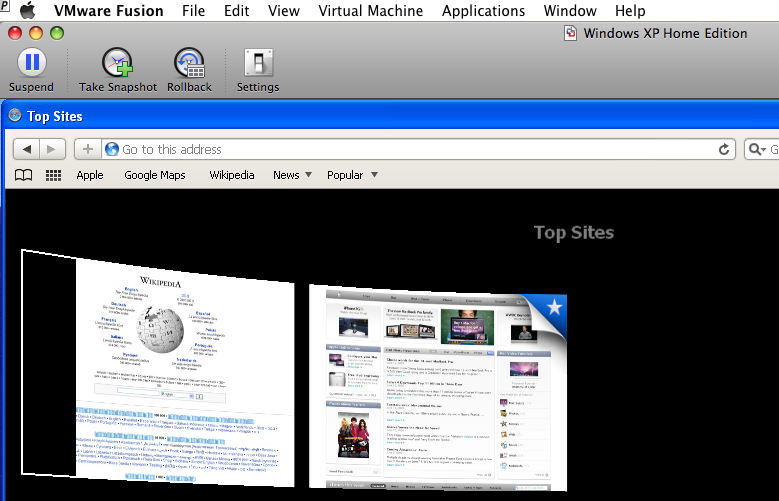Click the Safari compass icon in title bar

click(x=15, y=115)
